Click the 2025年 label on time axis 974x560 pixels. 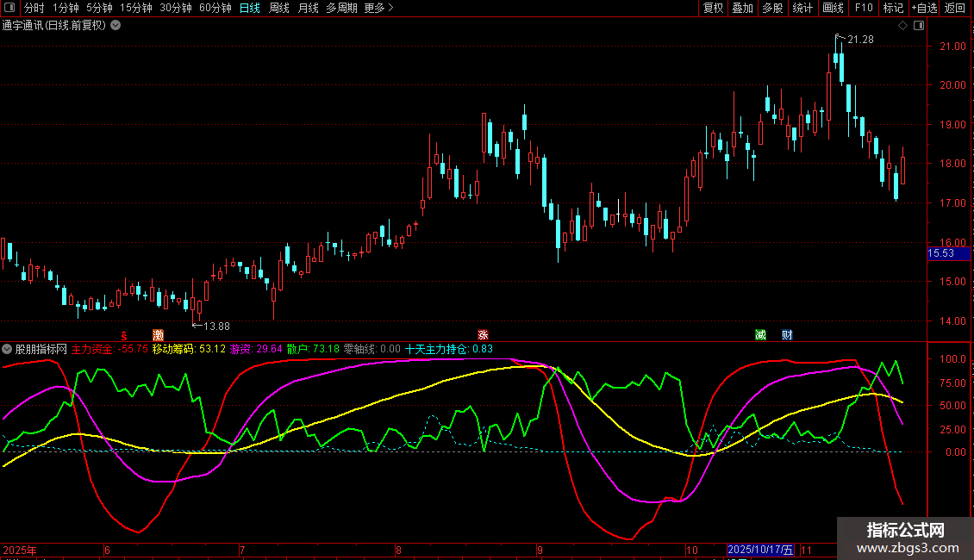tap(20, 551)
